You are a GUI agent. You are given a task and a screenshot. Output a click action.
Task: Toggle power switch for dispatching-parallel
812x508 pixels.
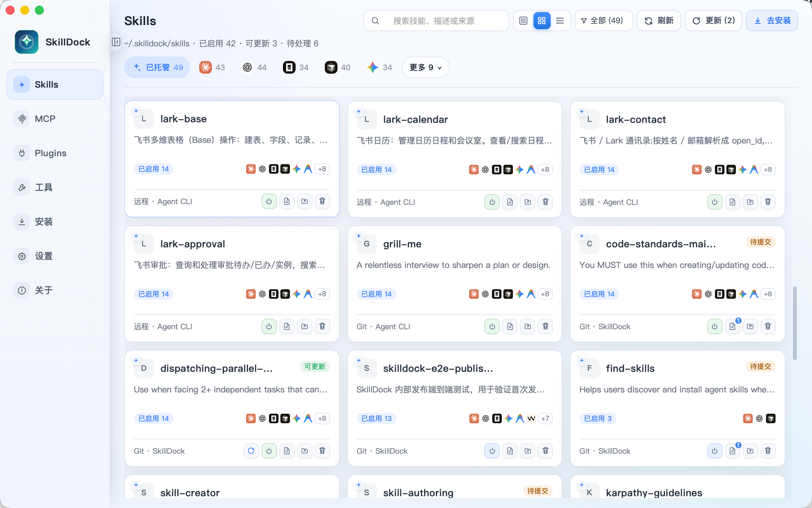pyautogui.click(x=269, y=451)
